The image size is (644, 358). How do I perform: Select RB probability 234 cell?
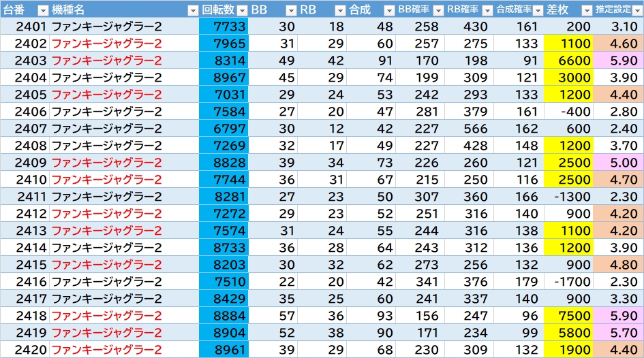[x=469, y=333]
